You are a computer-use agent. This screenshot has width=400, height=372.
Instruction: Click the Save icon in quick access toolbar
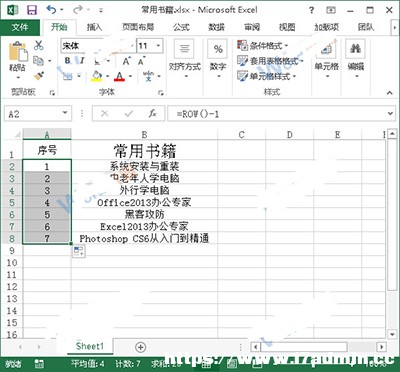[x=32, y=10]
